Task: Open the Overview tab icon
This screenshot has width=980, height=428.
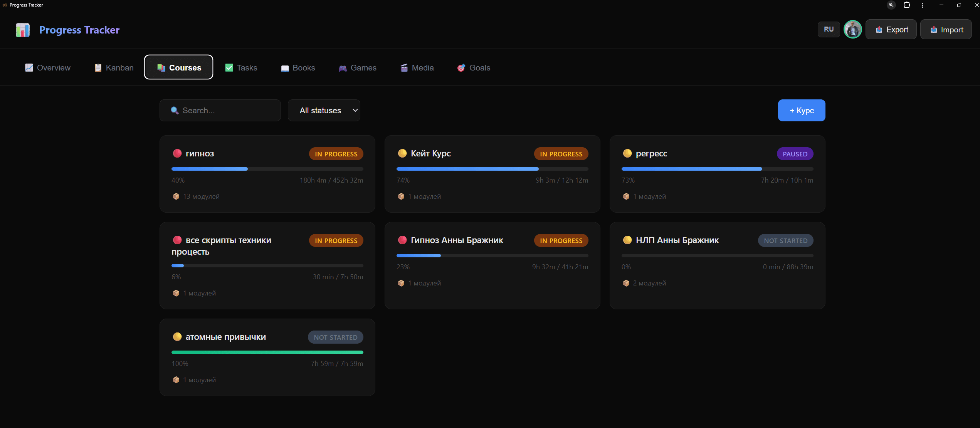Action: point(29,67)
